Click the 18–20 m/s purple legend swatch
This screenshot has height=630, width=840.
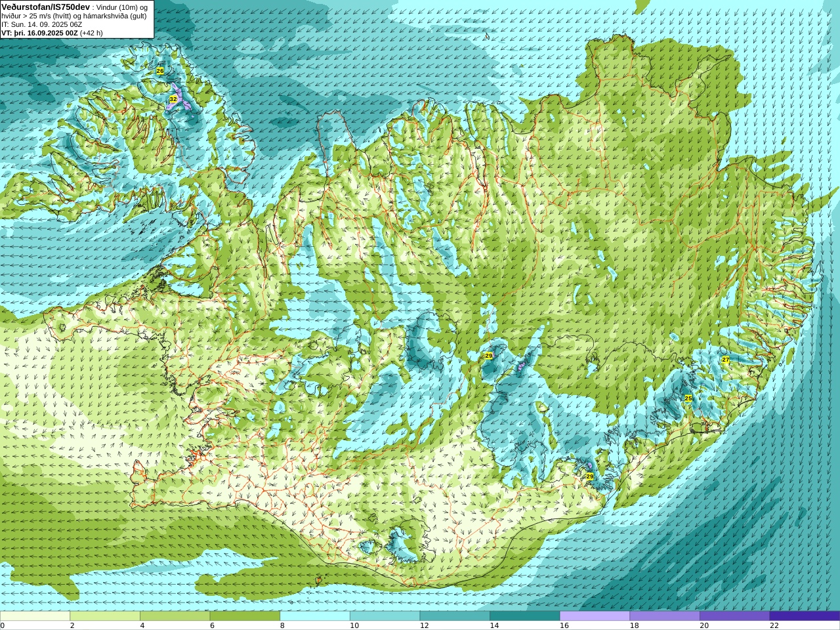(665, 616)
